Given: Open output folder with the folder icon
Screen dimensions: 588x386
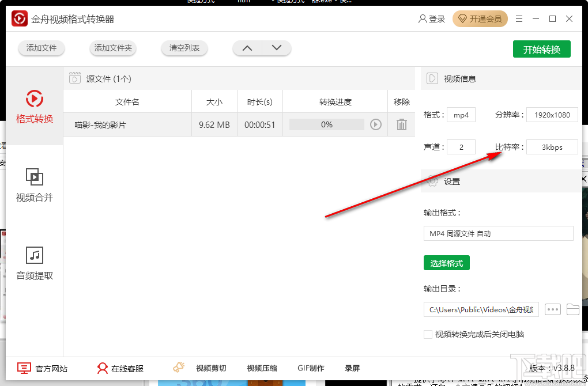Looking at the screenshot, I should point(573,309).
